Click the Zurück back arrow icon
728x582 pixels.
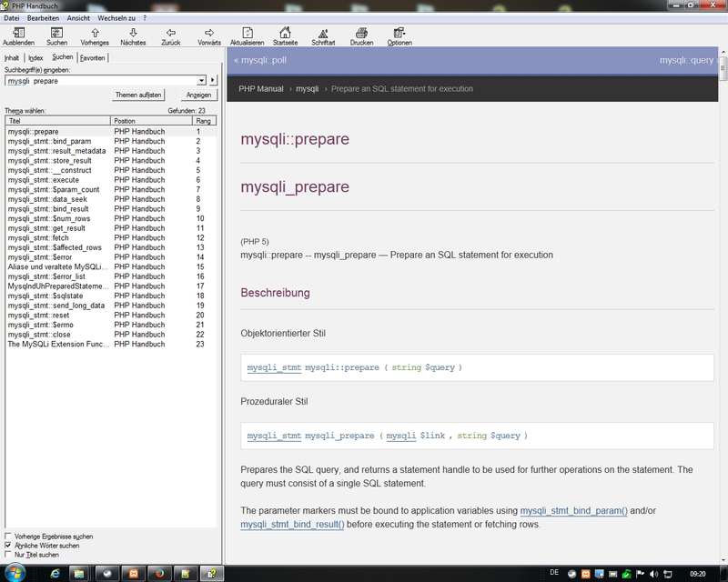pos(171,33)
